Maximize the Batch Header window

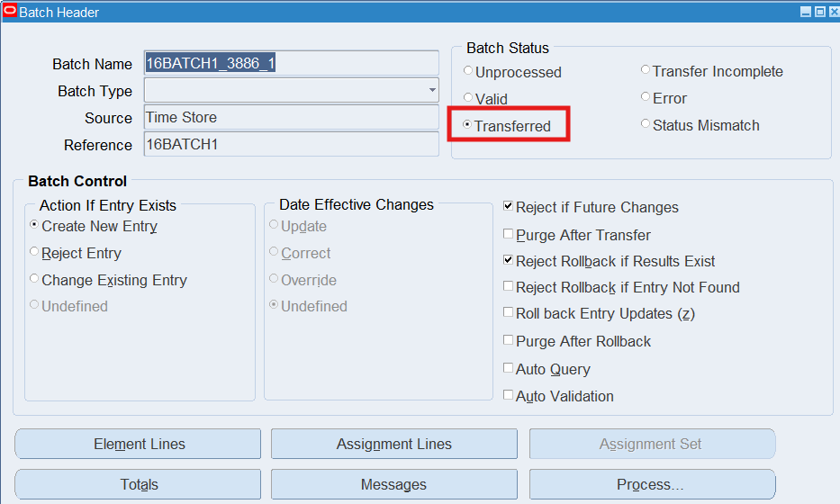tap(819, 13)
